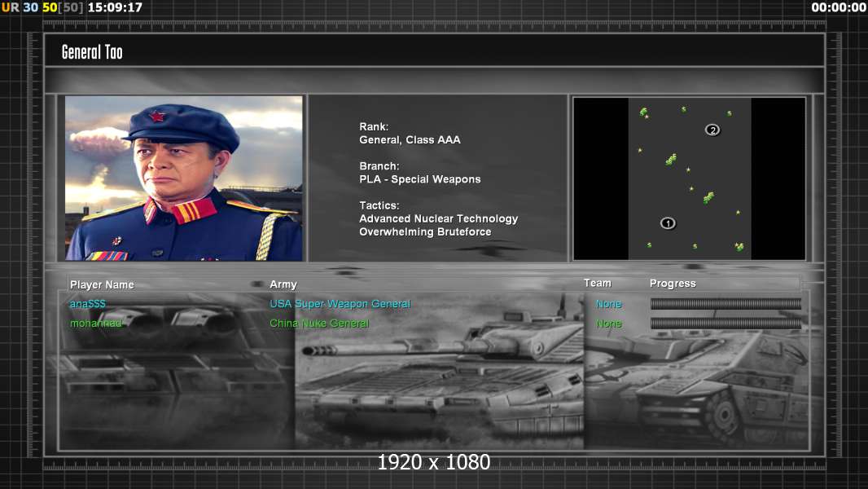Click the 'Tactics:' label
This screenshot has width=868, height=489.
[x=379, y=205]
